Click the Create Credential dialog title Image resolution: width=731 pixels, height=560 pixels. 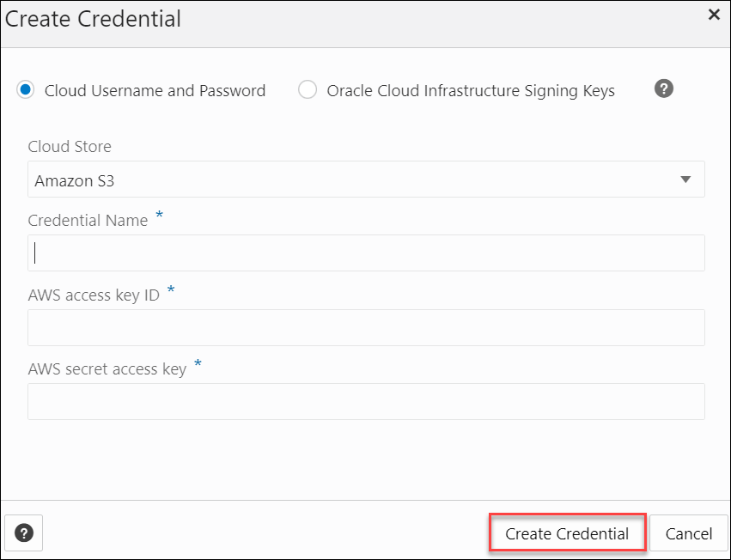(x=94, y=18)
